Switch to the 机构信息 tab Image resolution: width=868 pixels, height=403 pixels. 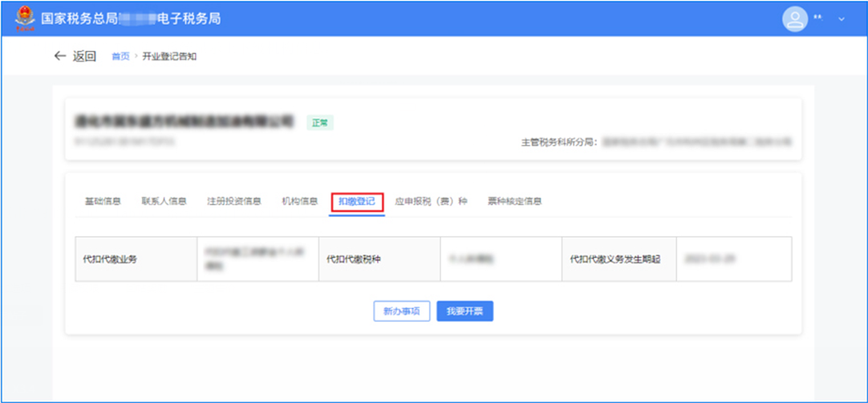tap(299, 201)
